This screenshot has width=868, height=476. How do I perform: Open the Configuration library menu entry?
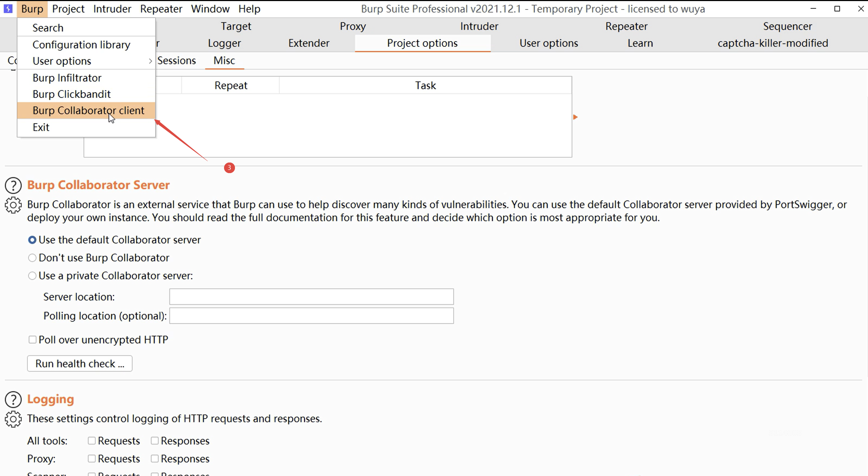(82, 45)
